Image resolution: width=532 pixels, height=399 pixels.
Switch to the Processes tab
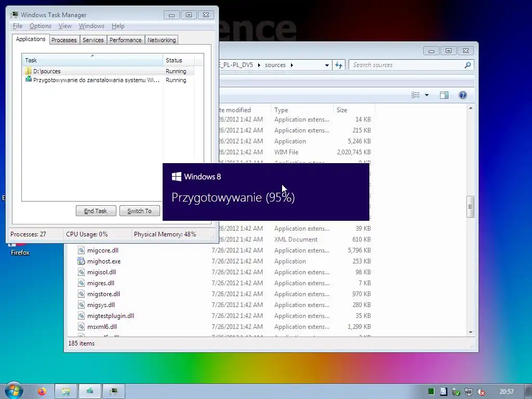pos(64,40)
